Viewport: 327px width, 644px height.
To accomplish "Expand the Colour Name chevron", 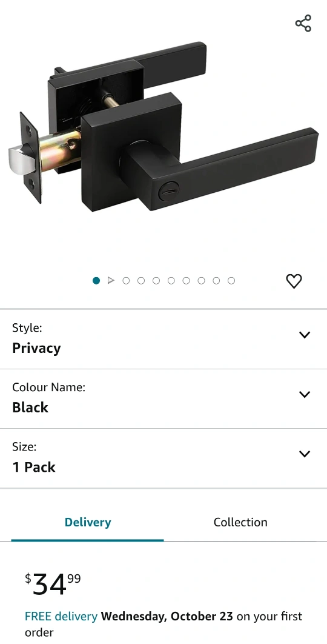I will pyautogui.click(x=305, y=394).
